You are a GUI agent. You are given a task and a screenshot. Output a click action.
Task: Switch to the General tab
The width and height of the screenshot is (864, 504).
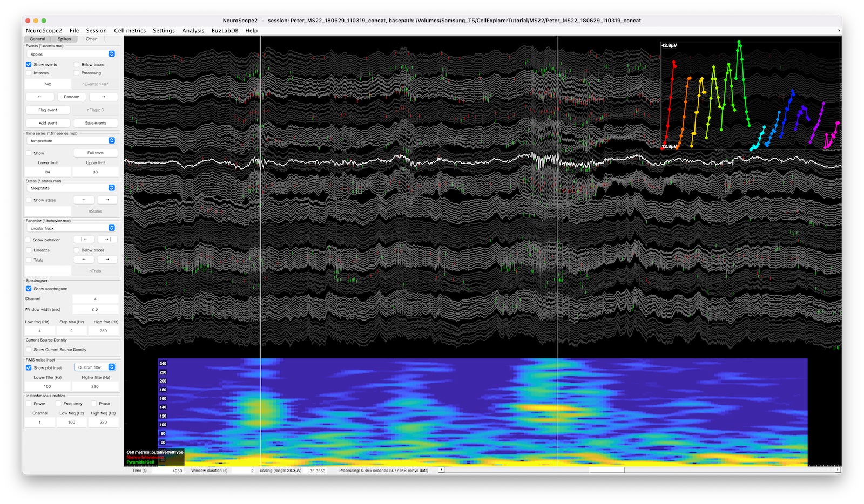click(37, 39)
